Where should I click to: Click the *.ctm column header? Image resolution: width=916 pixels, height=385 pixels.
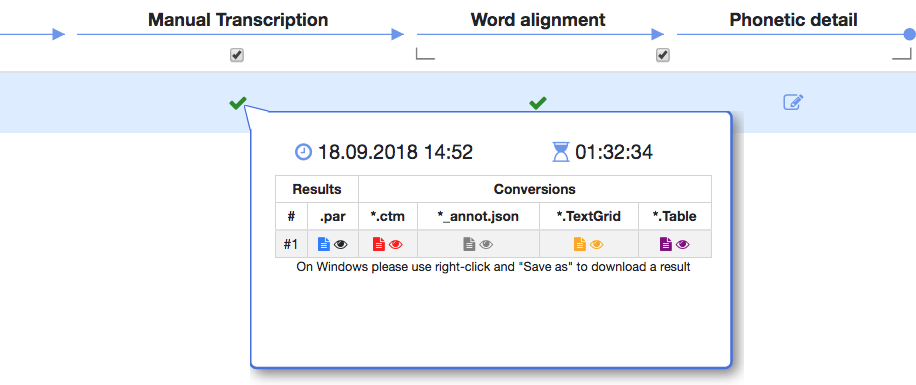point(388,217)
